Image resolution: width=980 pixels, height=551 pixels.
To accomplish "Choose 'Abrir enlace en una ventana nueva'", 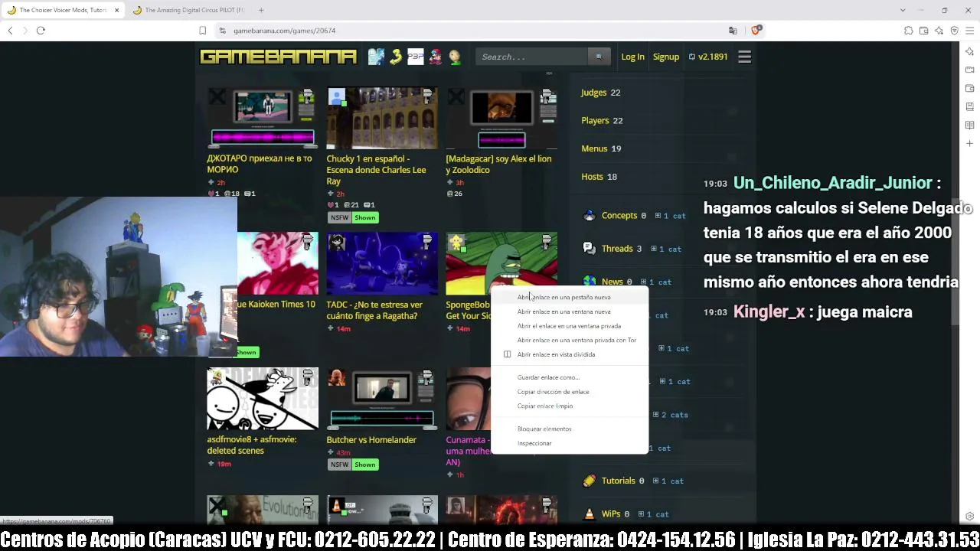I will 563,311.
